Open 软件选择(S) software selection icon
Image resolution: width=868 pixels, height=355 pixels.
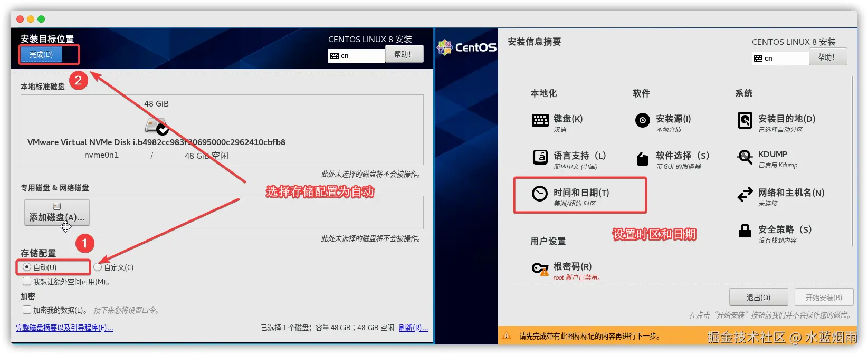642,158
